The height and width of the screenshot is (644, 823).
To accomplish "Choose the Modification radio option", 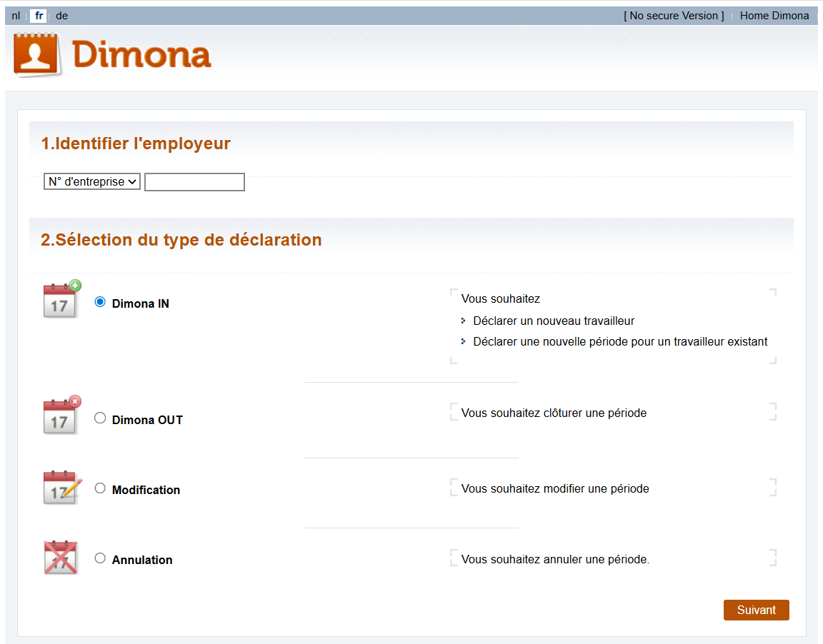I will point(100,488).
